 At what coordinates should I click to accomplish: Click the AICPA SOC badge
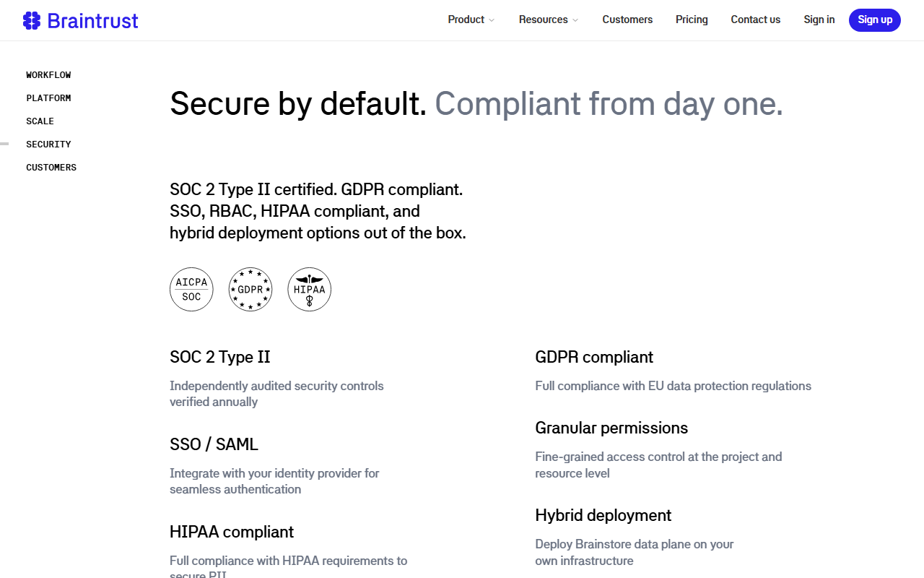coord(191,289)
